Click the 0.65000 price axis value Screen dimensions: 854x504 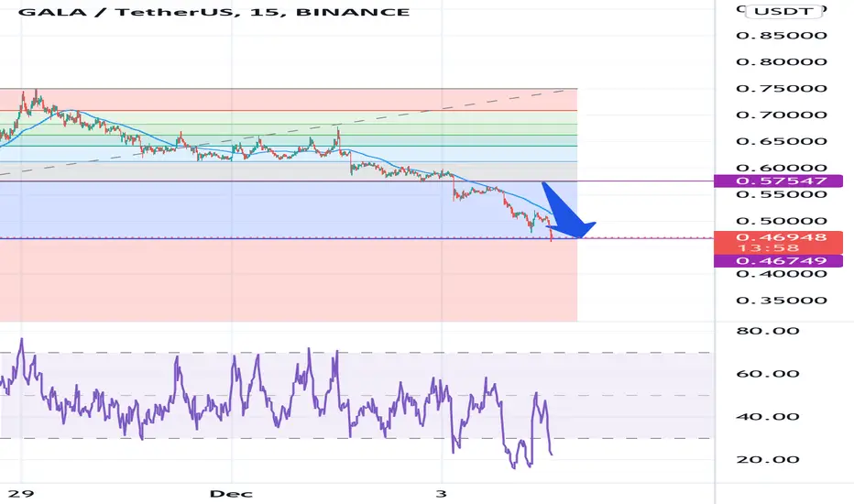coord(782,141)
